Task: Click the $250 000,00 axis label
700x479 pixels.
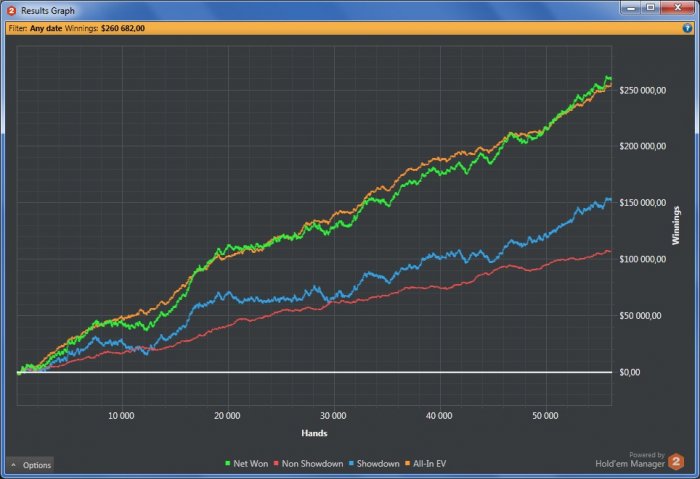Action: click(642, 90)
